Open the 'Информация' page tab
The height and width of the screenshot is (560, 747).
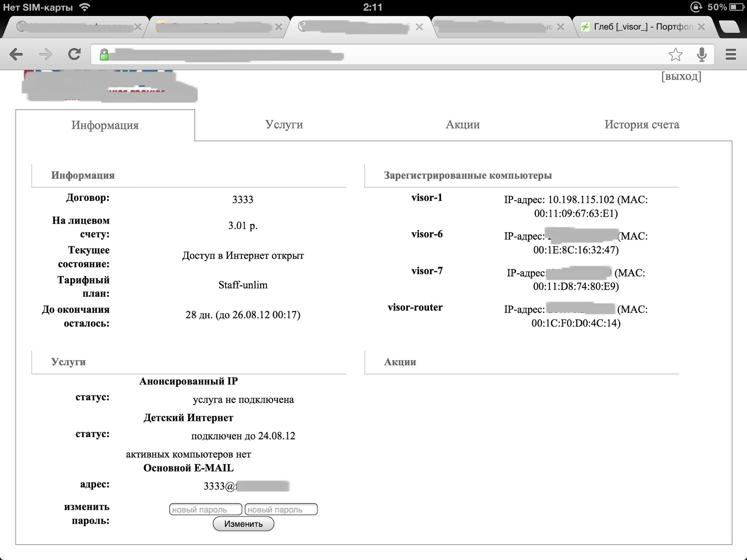[x=105, y=125]
